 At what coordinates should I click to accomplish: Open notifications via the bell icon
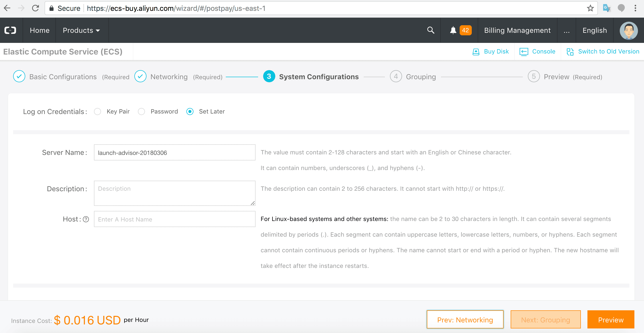pyautogui.click(x=453, y=30)
